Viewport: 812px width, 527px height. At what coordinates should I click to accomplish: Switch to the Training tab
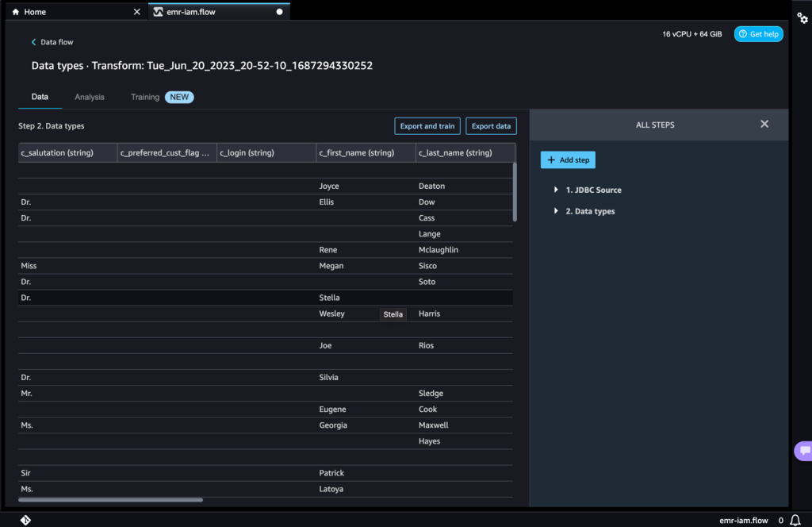tap(145, 97)
